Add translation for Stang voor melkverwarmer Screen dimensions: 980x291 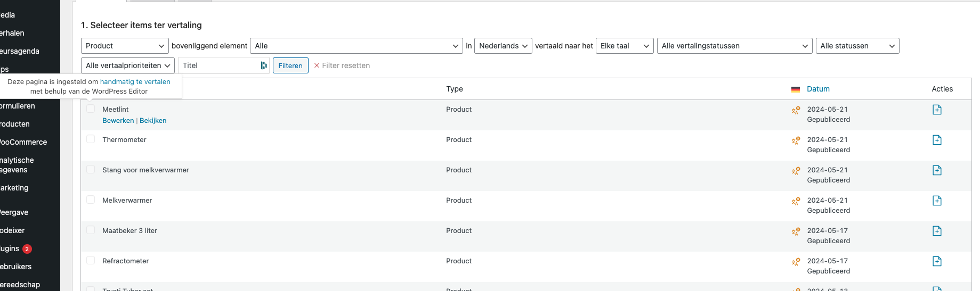(937, 170)
